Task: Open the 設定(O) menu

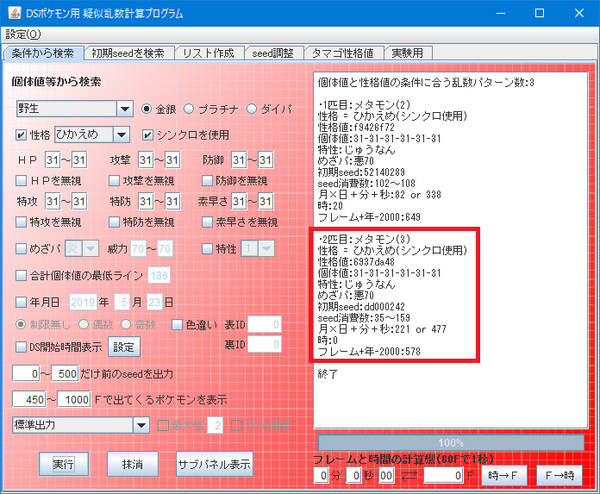Action: (x=23, y=34)
